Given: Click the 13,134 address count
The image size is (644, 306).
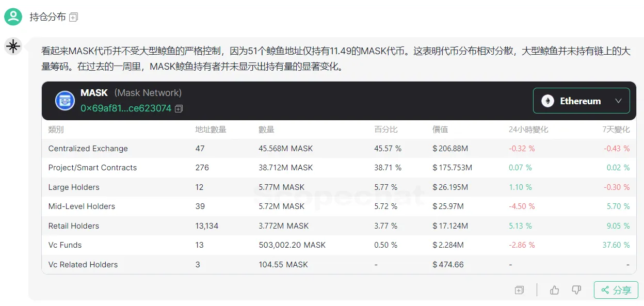Looking at the screenshot, I should (x=206, y=226).
